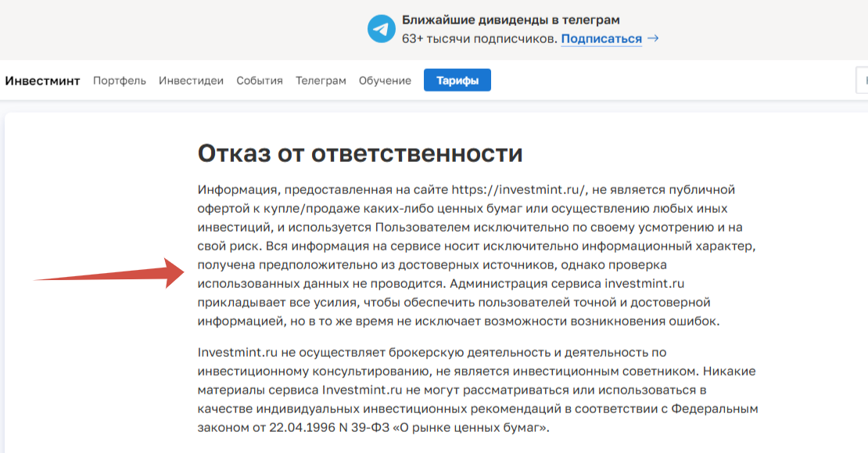Click the partially visible search field at right
Image resolution: width=868 pixels, height=453 pixels.
[862, 81]
